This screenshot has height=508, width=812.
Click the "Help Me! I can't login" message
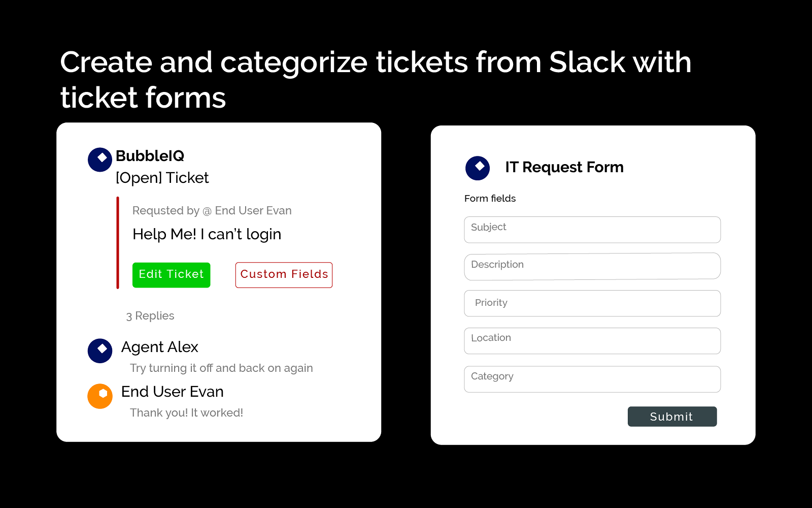[x=207, y=234]
